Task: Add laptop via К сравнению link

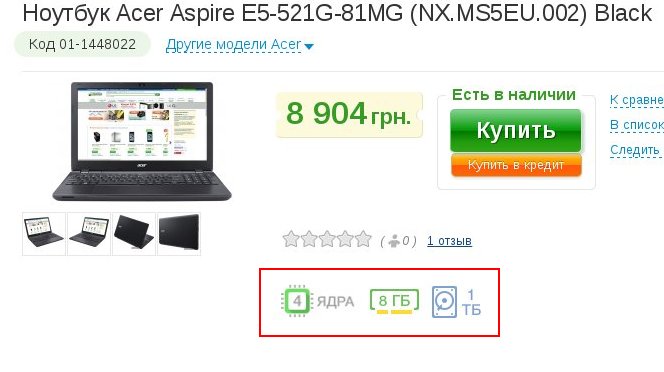Action: (x=636, y=100)
